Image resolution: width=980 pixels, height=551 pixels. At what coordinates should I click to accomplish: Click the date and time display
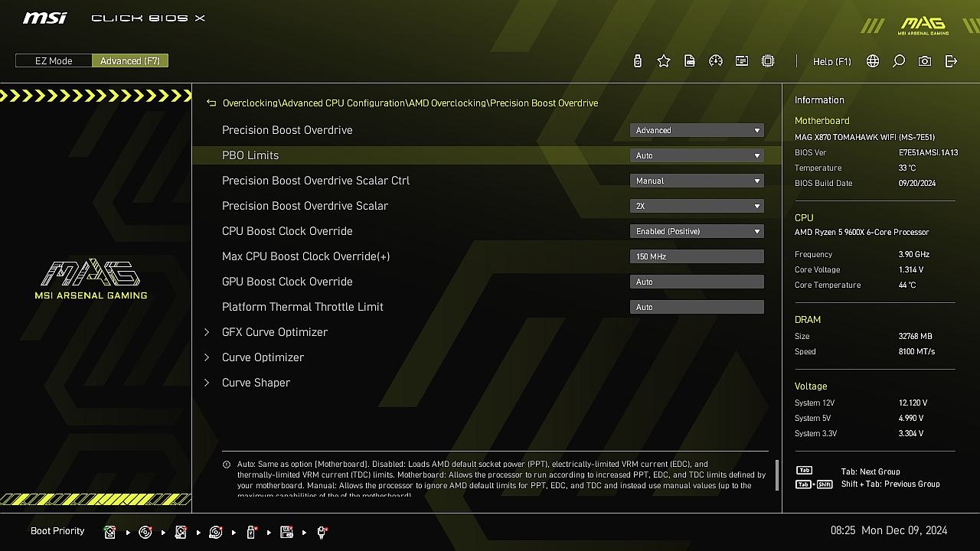[889, 530]
